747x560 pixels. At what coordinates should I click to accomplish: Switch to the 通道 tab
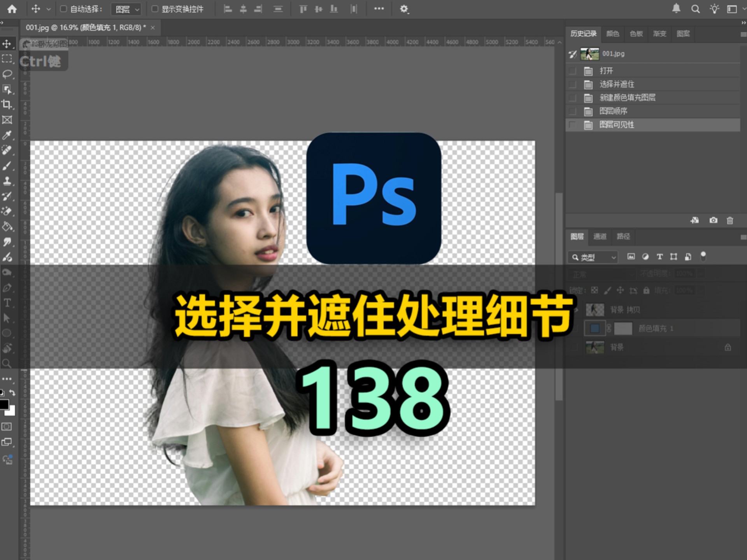click(600, 236)
